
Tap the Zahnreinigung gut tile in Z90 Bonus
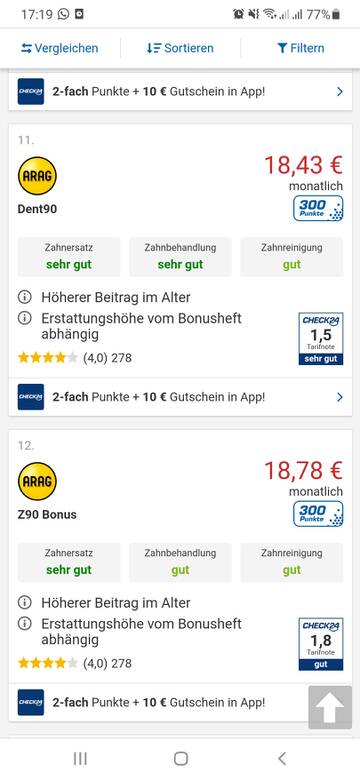(x=292, y=562)
